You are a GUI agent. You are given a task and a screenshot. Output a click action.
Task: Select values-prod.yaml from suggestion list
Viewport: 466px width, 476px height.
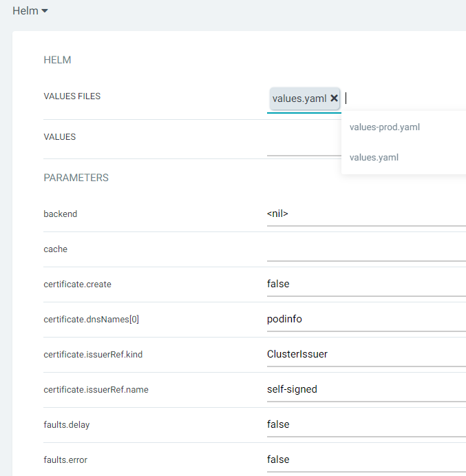[384, 127]
